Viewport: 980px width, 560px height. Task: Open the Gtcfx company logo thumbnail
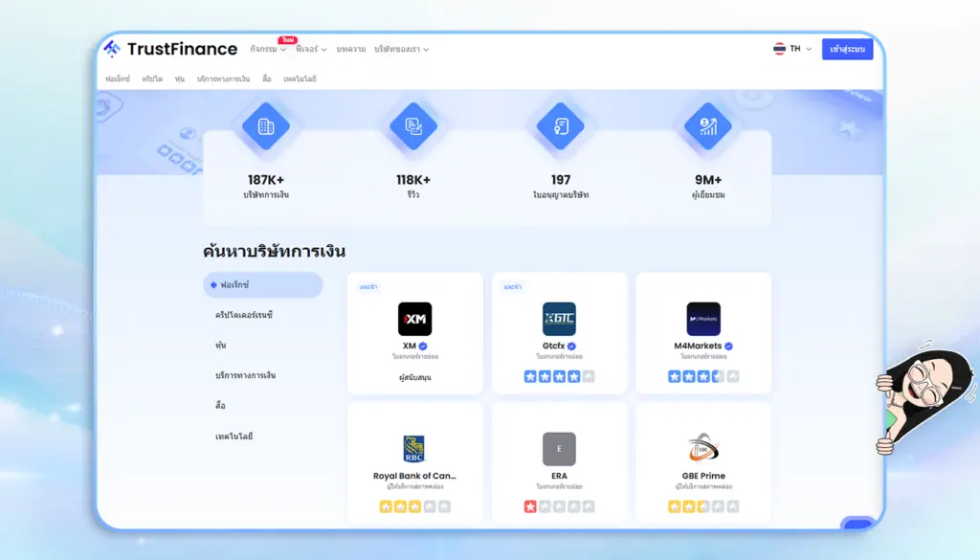tap(560, 317)
